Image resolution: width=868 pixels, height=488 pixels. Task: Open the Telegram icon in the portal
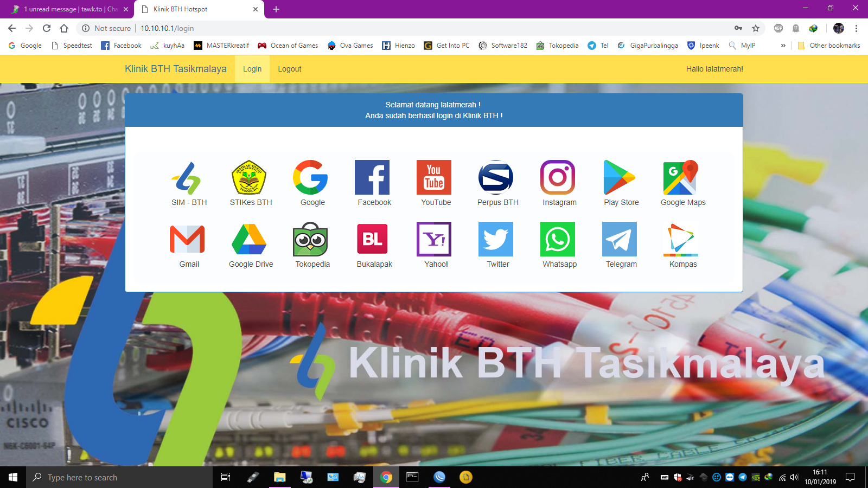(620, 239)
